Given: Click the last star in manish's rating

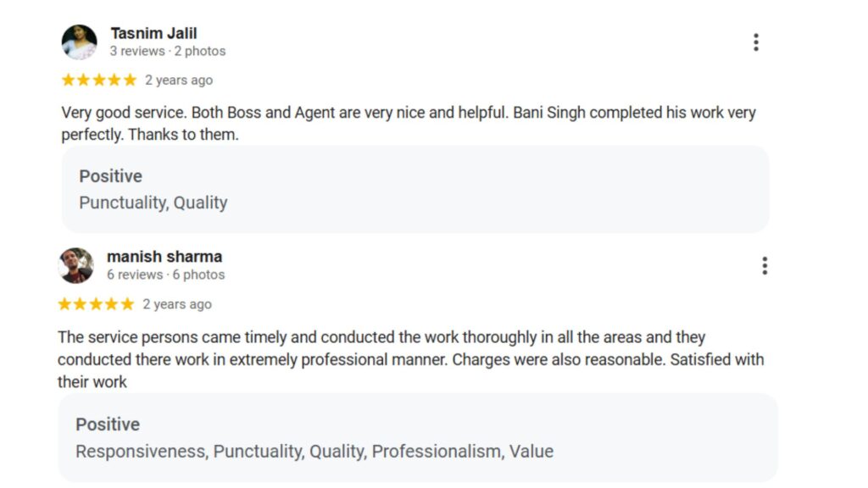Looking at the screenshot, I should pyautogui.click(x=127, y=304).
